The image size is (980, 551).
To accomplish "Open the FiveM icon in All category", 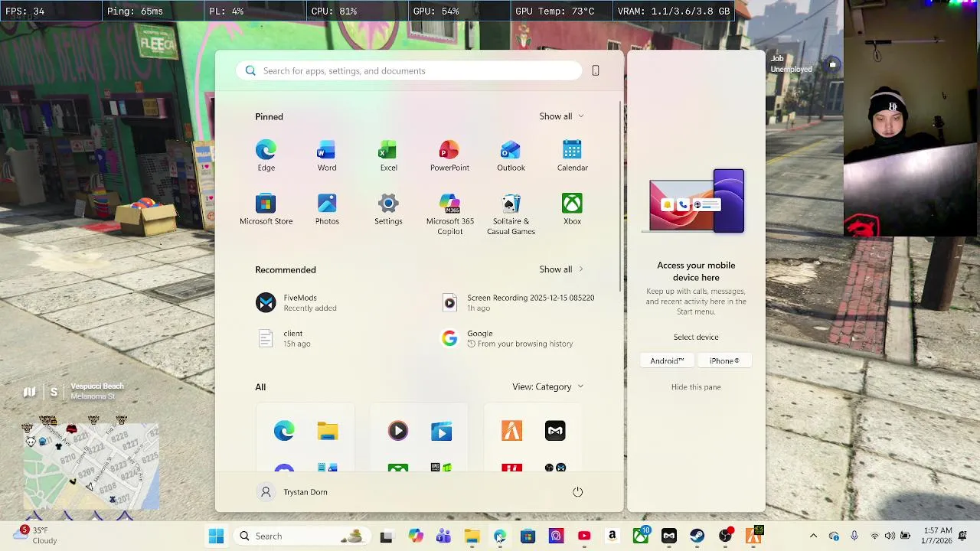I will (511, 431).
